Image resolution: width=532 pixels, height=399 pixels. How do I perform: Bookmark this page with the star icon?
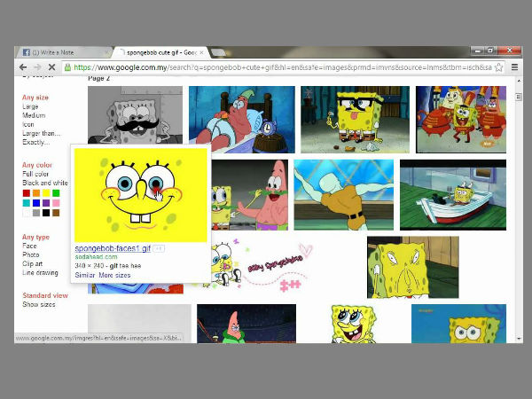pyautogui.click(x=499, y=67)
